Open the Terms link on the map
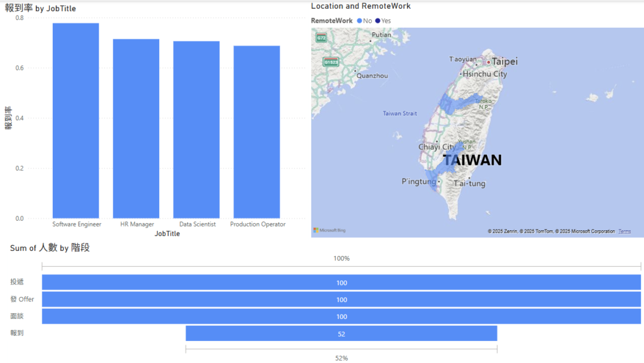The width and height of the screenshot is (644, 363). (x=625, y=232)
